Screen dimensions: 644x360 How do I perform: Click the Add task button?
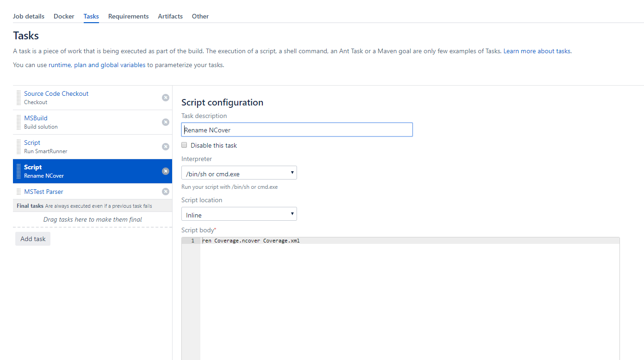pyautogui.click(x=33, y=239)
